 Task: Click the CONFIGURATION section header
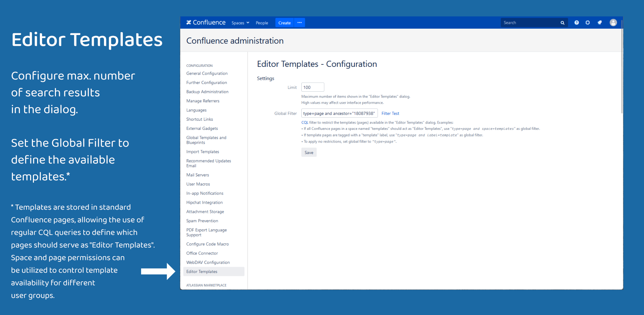tap(199, 66)
